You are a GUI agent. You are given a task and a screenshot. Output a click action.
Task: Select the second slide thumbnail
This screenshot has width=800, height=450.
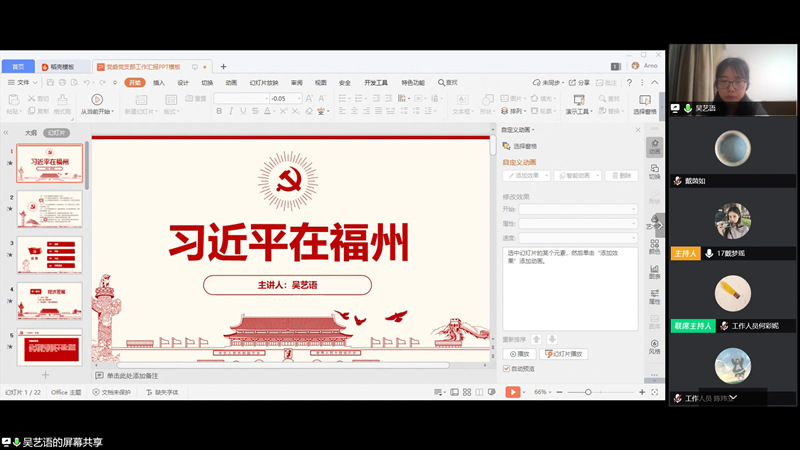point(49,210)
